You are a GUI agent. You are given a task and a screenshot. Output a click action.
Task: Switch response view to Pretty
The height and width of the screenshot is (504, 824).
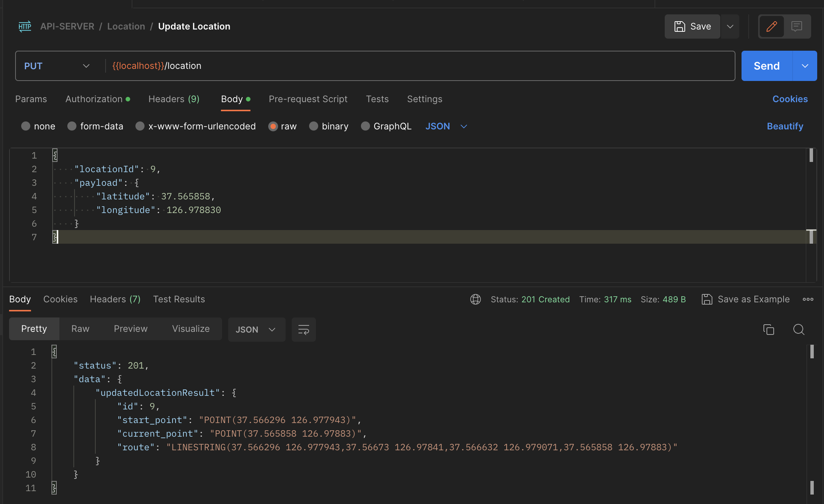[x=34, y=329]
